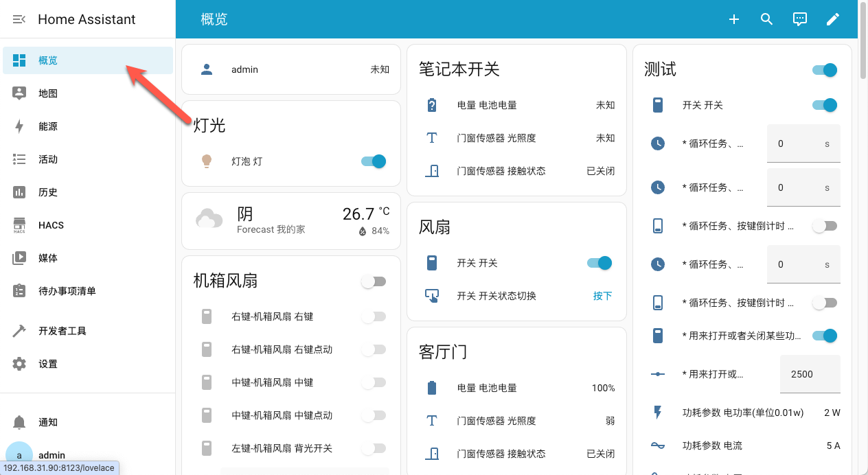Open the search icon in top bar
868x475 pixels.
click(x=766, y=19)
